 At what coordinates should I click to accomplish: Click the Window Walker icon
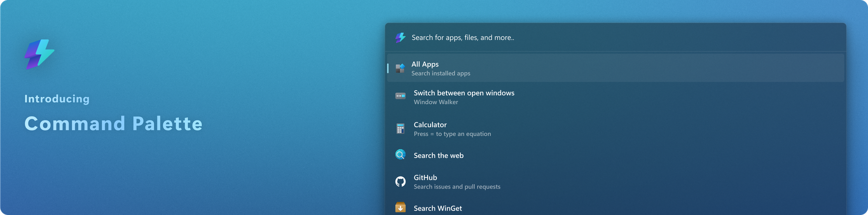(401, 96)
